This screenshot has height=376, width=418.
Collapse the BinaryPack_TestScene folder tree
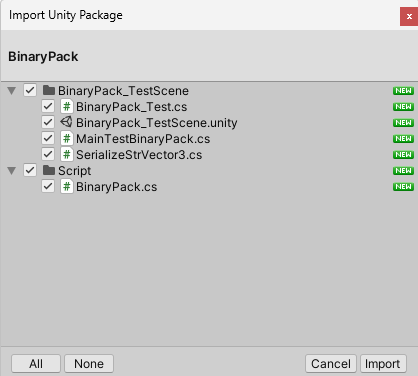(x=12, y=91)
